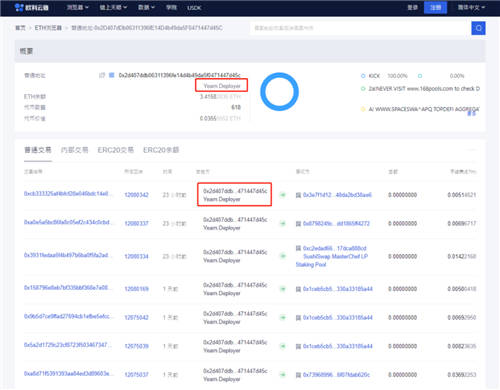This screenshot has height=390, width=500.
Task: Switch to the 内部交易 tab
Action: coord(75,150)
